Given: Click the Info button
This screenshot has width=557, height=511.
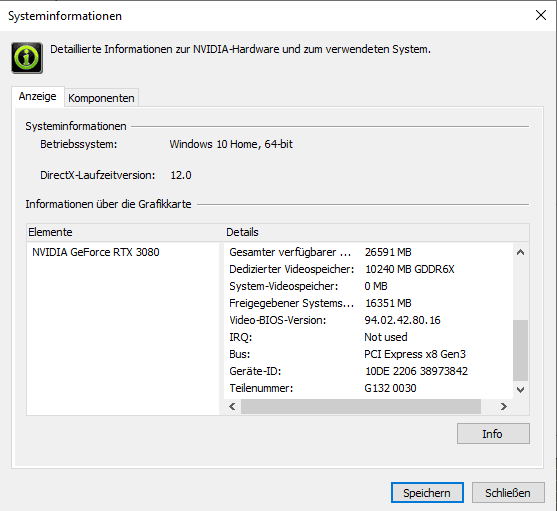Looking at the screenshot, I should coord(493,434).
